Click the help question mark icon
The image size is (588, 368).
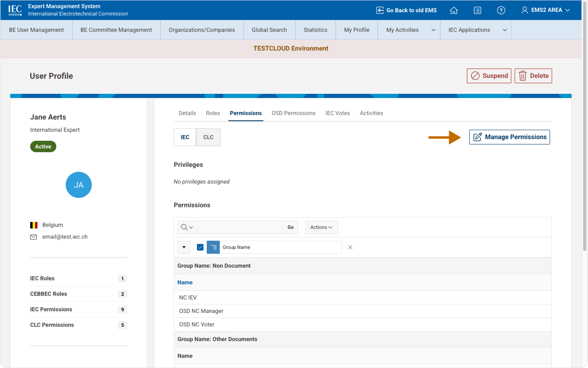click(501, 10)
